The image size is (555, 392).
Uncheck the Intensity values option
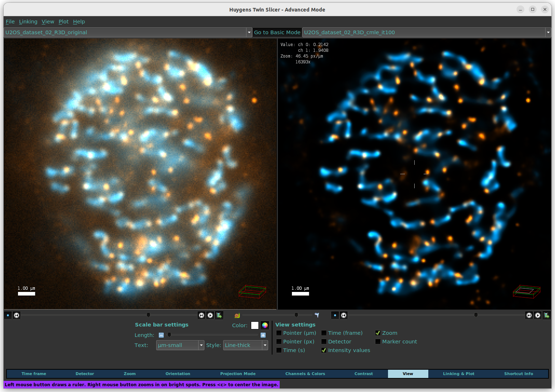pyautogui.click(x=324, y=350)
